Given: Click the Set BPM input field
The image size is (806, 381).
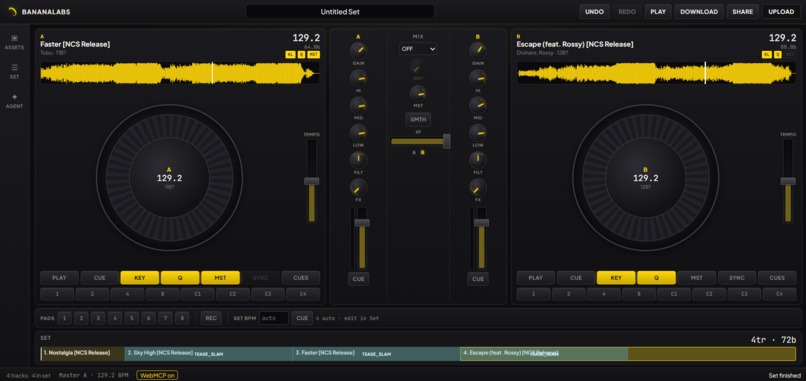Looking at the screenshot, I should 274,318.
